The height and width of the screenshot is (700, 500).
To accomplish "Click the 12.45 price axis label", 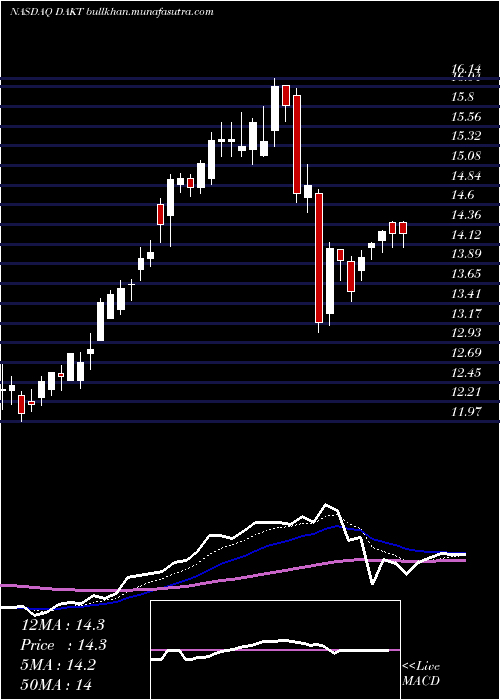I will [x=466, y=372].
